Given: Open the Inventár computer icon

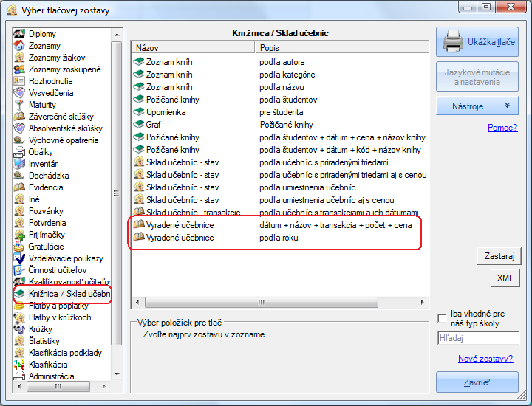Looking at the screenshot, I should (x=19, y=164).
